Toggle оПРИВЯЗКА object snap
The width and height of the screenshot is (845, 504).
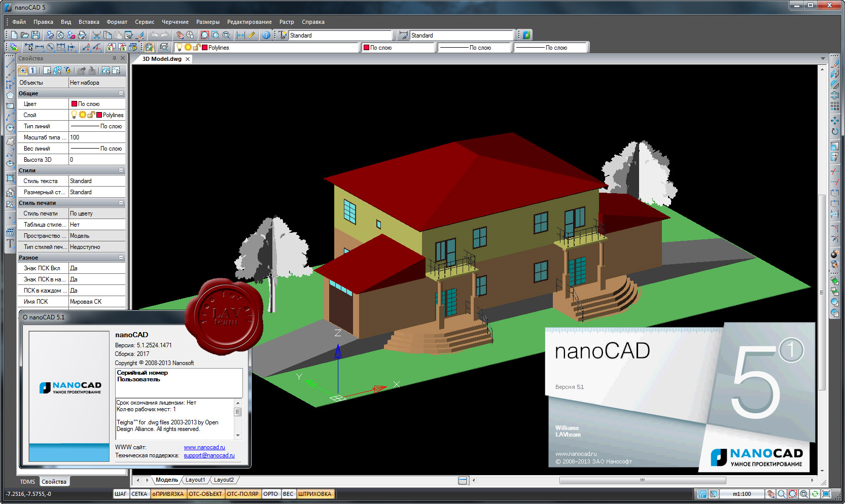click(168, 494)
